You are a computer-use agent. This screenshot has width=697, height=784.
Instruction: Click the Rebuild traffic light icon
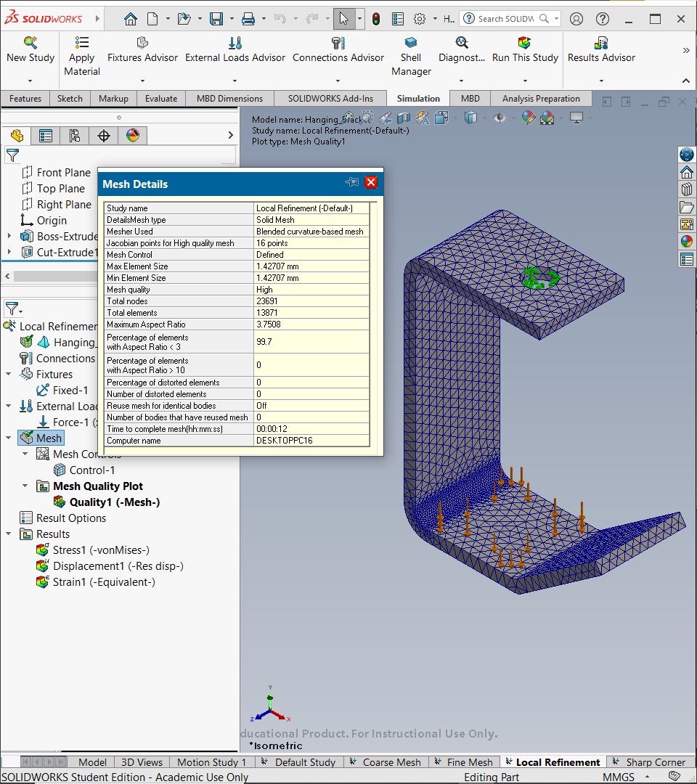(376, 19)
